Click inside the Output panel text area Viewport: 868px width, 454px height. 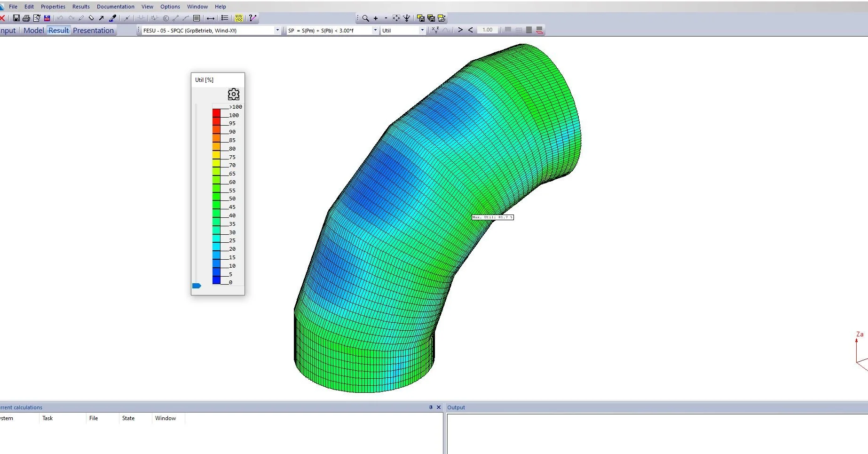tap(657, 434)
